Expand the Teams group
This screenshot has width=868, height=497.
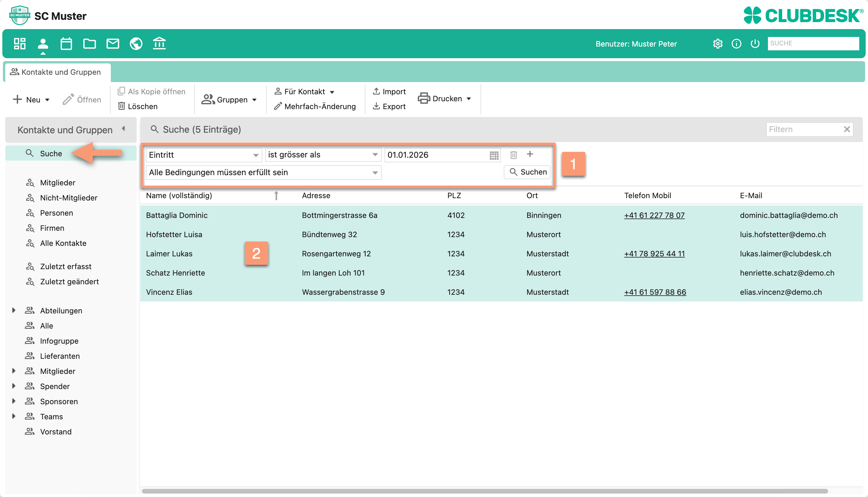tap(14, 416)
